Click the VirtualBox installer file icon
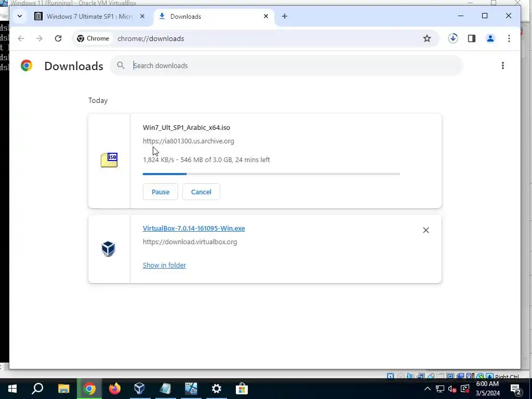Image resolution: width=532 pixels, height=399 pixels. tap(109, 249)
